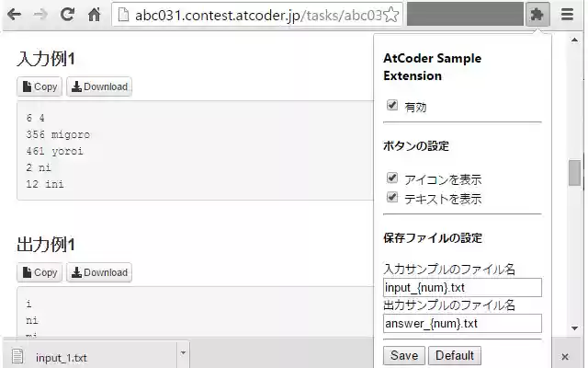
Task: Click the address bar URL
Action: (259, 15)
